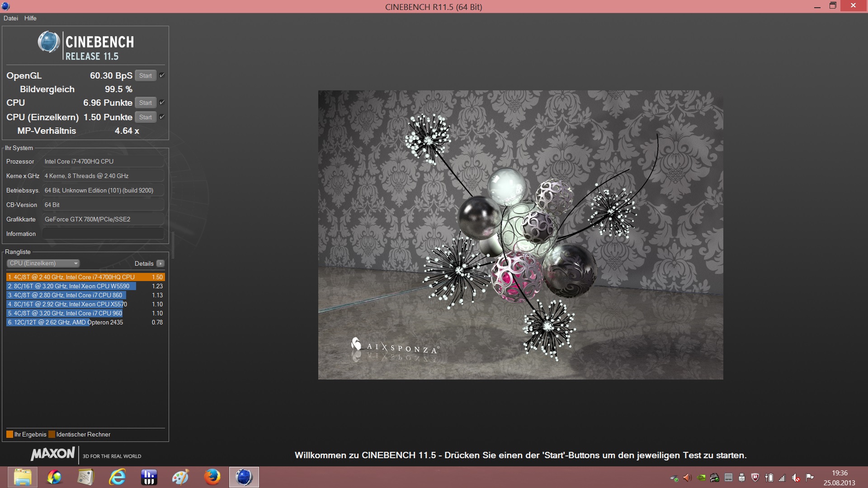Toggle the OpenGL test checkbox
The height and width of the screenshot is (488, 868).
click(162, 75)
